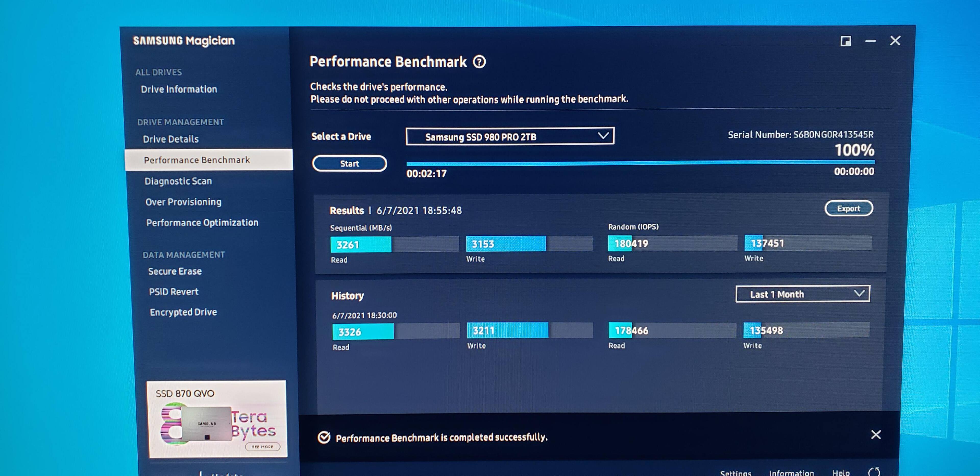Screen dimensions: 980x476
Task: Go to Diagnostic Scan page
Action: (178, 181)
